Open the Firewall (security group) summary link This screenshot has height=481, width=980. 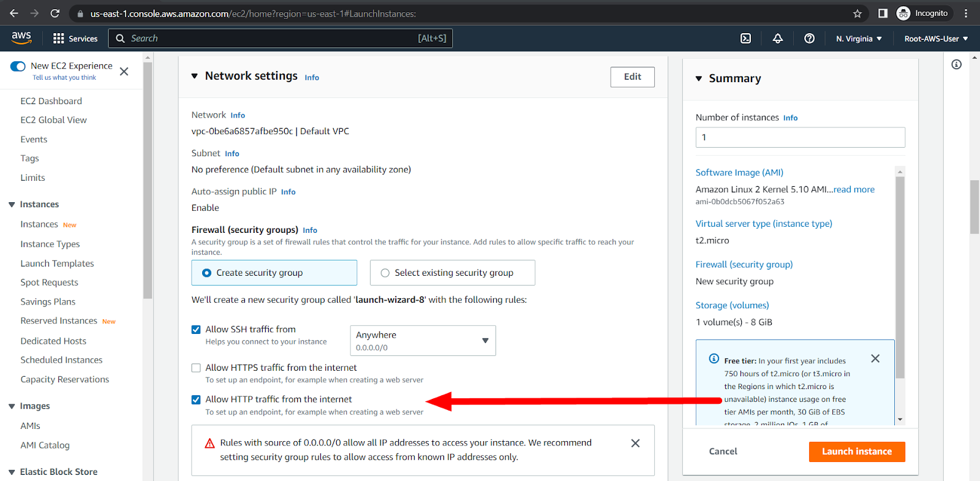coord(744,265)
